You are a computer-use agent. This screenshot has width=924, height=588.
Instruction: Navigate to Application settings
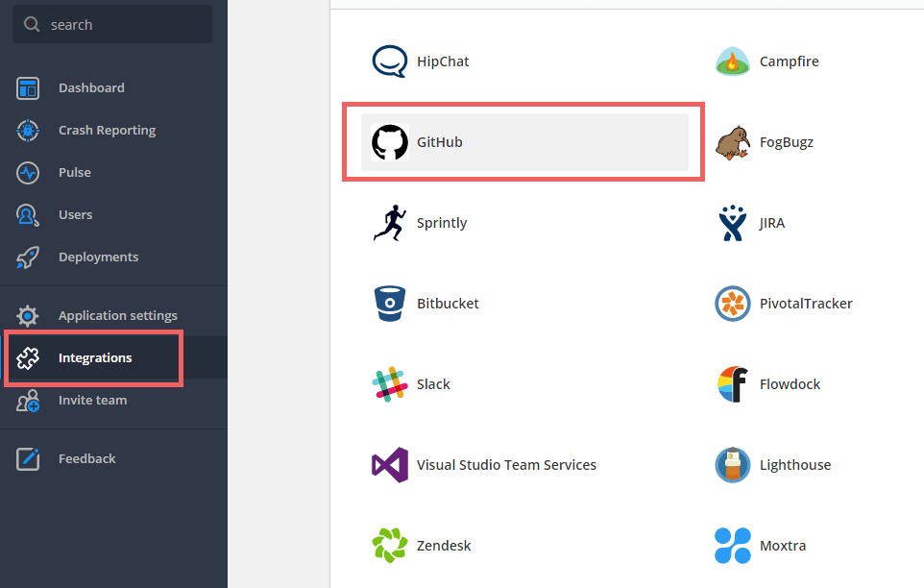click(118, 315)
